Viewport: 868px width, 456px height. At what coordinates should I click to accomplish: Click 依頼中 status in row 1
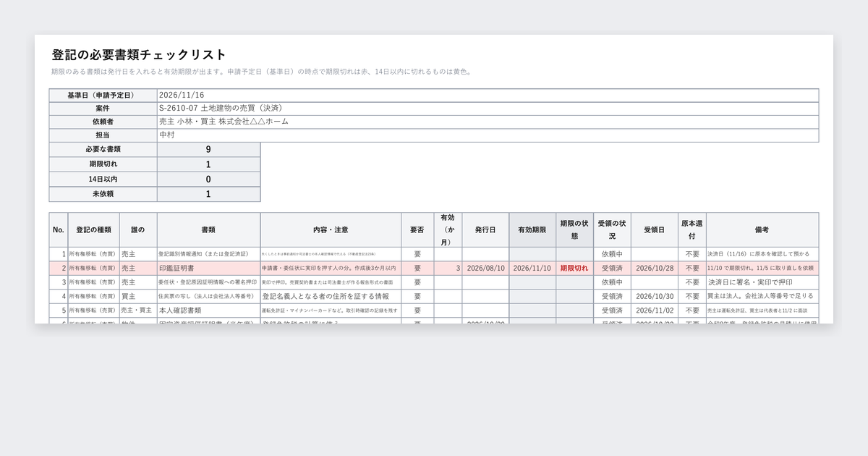coord(612,254)
